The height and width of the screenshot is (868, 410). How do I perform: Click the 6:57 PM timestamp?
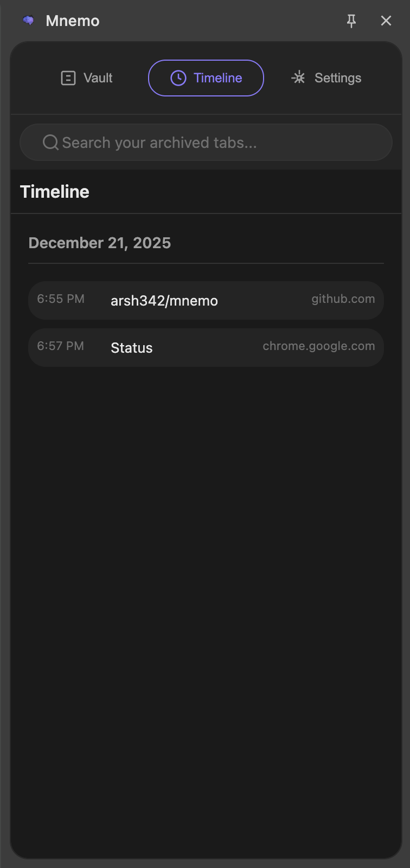[61, 346]
